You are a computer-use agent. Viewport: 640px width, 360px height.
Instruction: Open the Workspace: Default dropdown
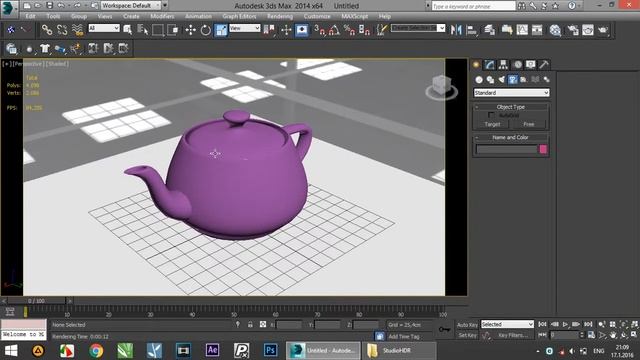click(x=130, y=6)
